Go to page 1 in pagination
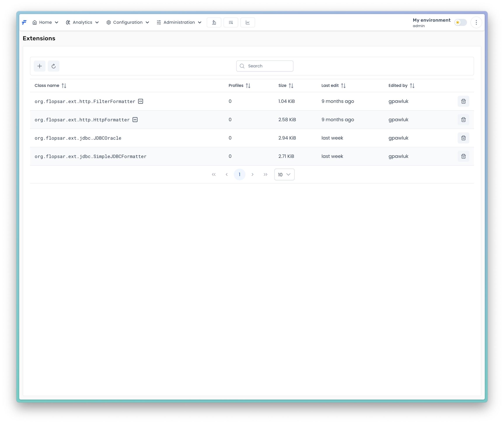This screenshot has width=504, height=424. pyautogui.click(x=239, y=174)
